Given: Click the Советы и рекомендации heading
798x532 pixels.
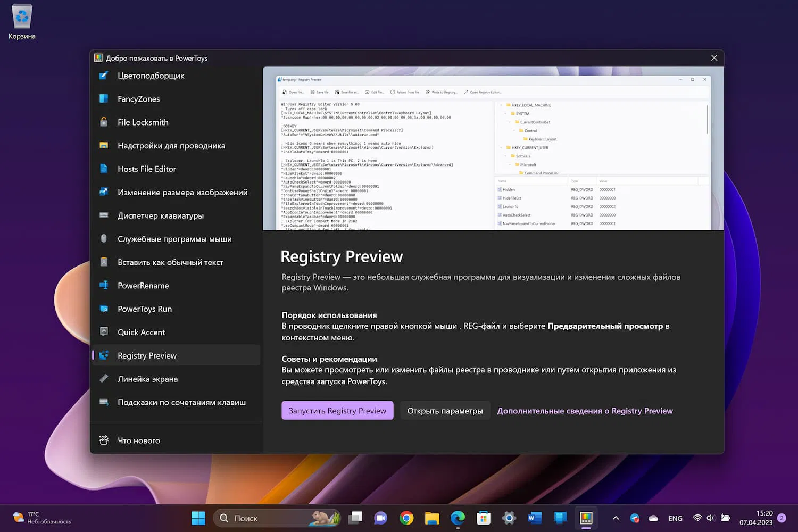Looking at the screenshot, I should [x=329, y=359].
